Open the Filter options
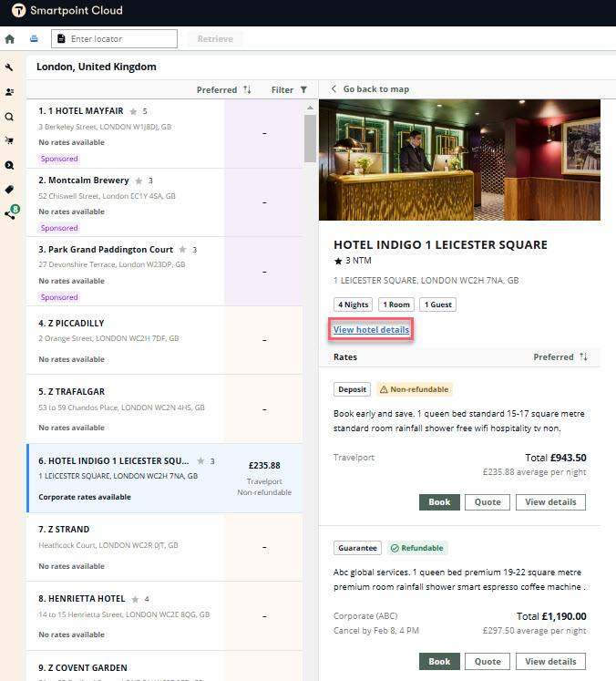Viewport: 616px width, 681px height. click(x=289, y=90)
